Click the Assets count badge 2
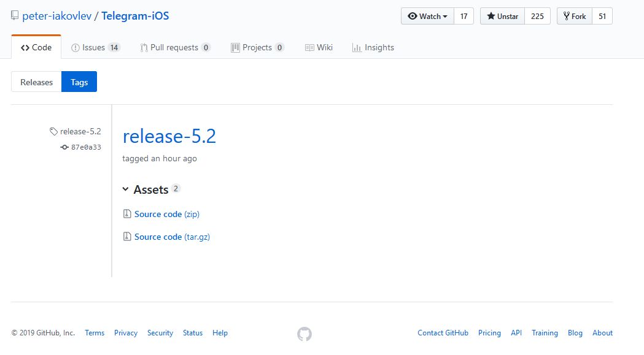 [176, 188]
